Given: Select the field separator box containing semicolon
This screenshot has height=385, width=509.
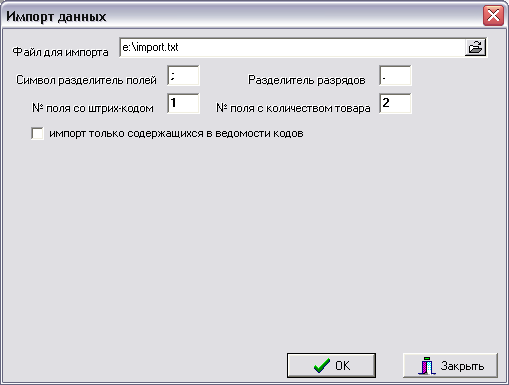Looking at the screenshot, I should (x=183, y=76).
